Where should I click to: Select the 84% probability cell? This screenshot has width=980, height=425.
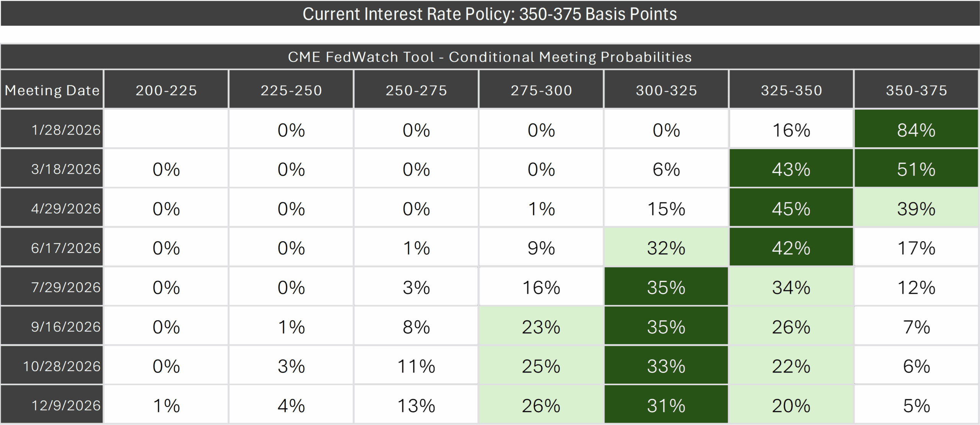(916, 130)
